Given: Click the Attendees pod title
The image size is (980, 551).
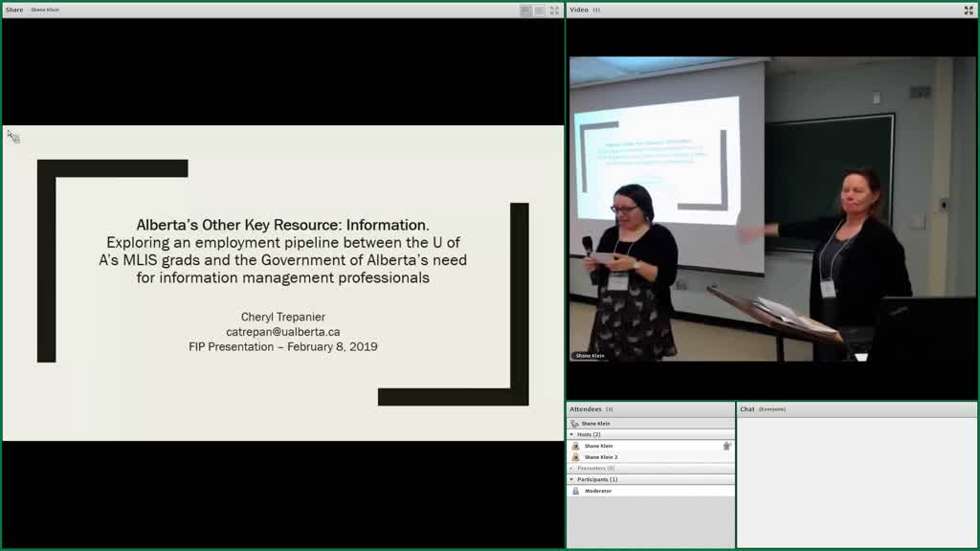Looking at the screenshot, I should click(586, 409).
